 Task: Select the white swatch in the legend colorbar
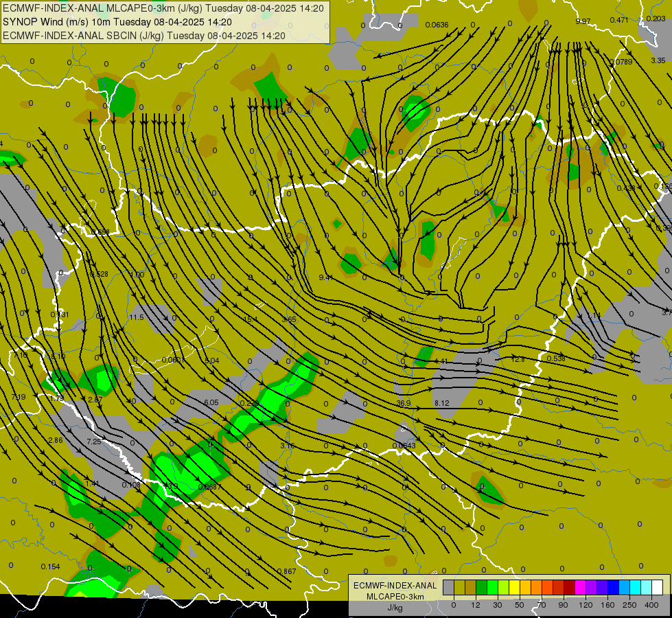pyautogui.click(x=658, y=587)
